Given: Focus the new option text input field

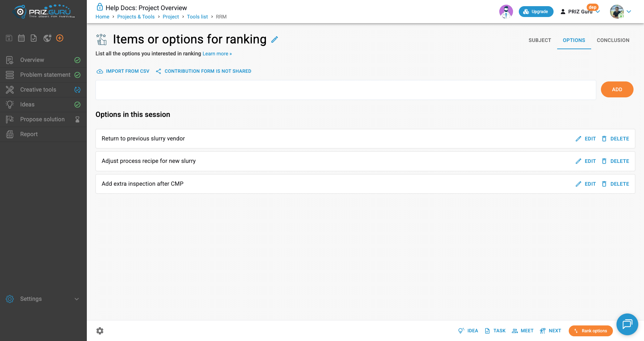Looking at the screenshot, I should [346, 90].
